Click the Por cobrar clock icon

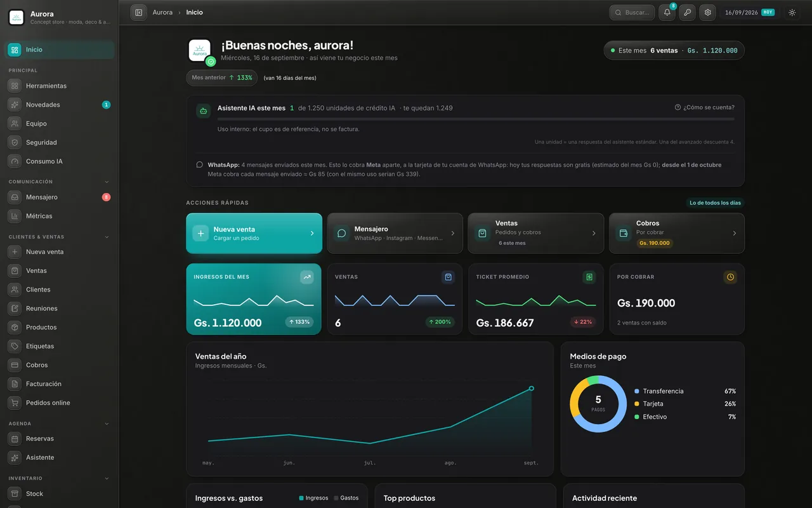click(x=730, y=277)
